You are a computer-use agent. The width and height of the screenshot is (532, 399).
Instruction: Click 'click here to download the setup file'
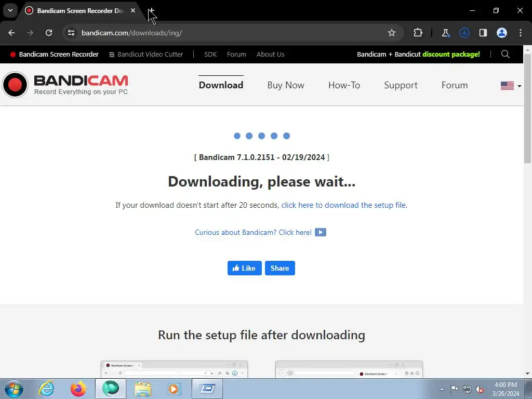pos(343,205)
